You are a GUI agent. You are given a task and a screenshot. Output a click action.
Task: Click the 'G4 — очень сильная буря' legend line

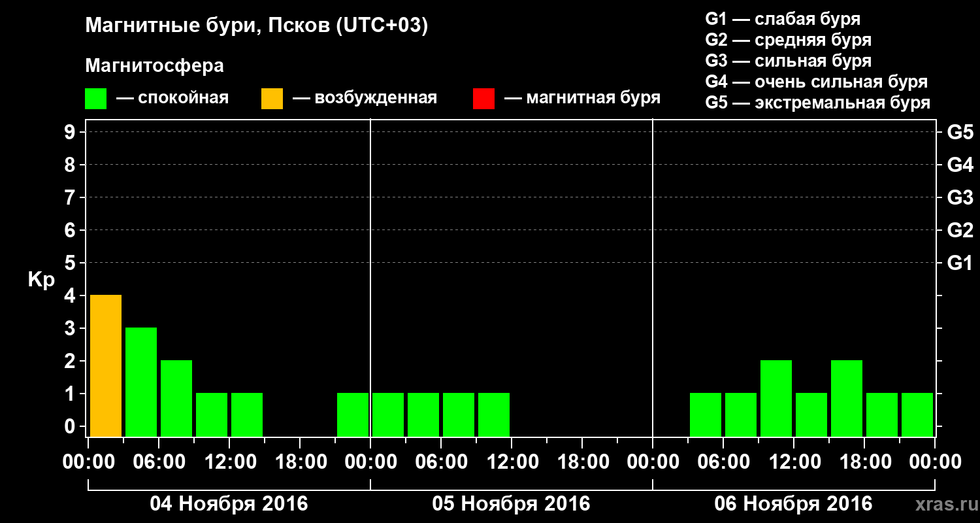817,82
